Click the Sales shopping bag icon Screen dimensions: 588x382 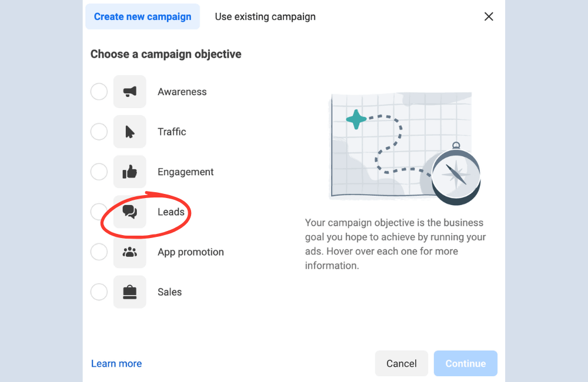[x=129, y=291]
